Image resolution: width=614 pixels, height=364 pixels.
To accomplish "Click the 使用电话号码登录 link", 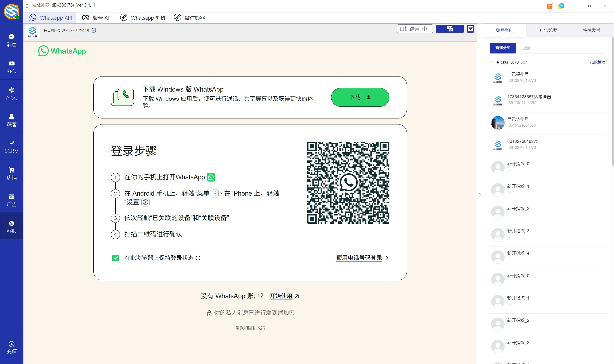I will point(359,258).
